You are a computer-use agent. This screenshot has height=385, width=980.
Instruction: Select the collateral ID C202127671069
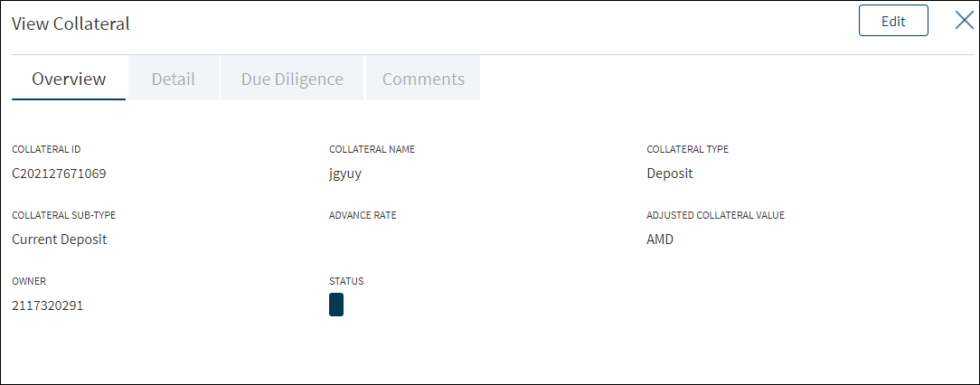click(59, 174)
